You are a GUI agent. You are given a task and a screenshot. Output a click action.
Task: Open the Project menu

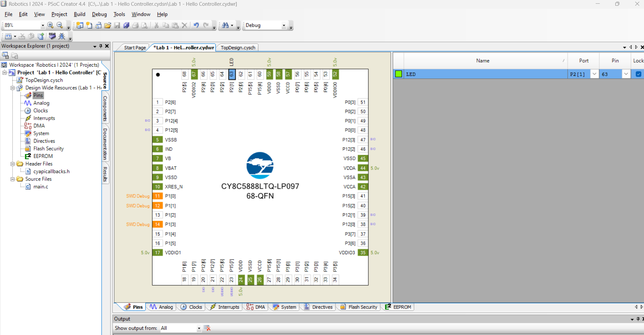(59, 14)
